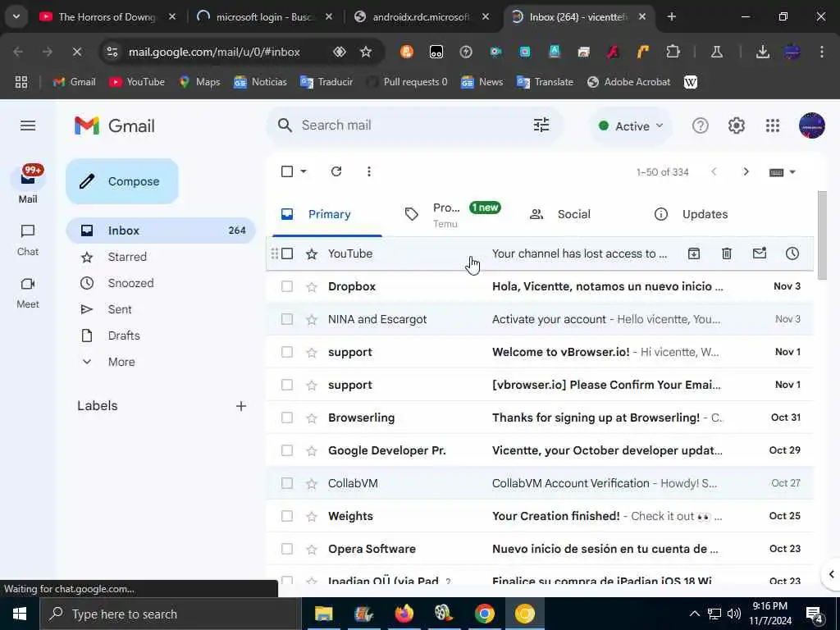
Task: Click the inbox vertical scrollbar
Action: pos(822,235)
